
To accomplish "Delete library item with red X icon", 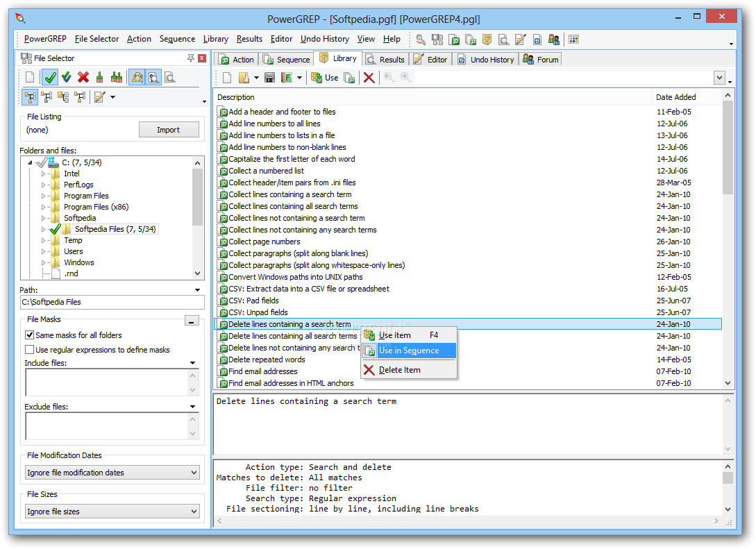I will click(369, 78).
